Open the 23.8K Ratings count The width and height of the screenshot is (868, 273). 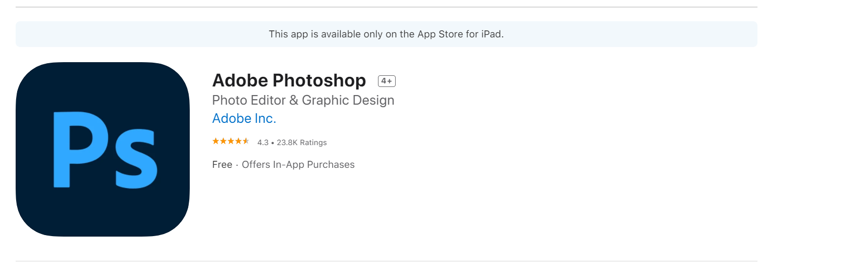pos(301,143)
